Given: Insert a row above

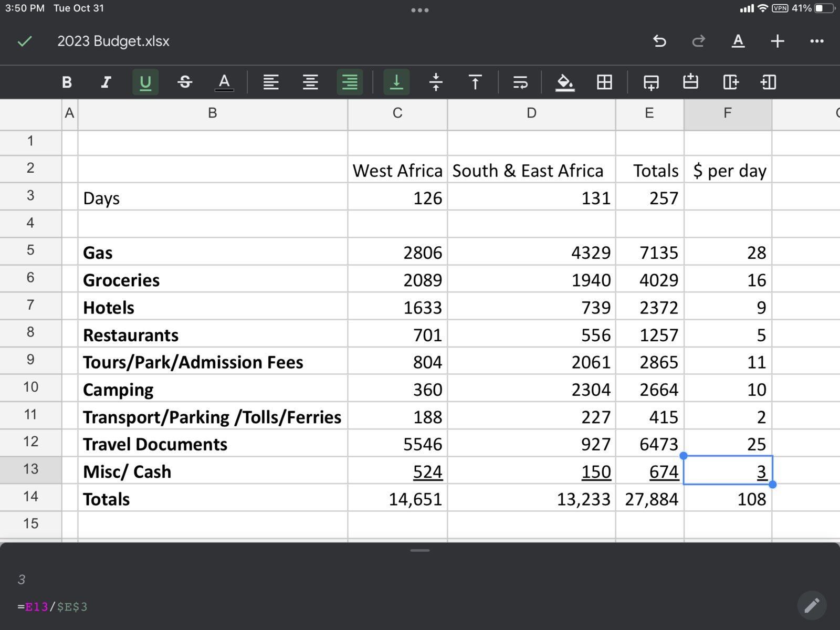Looking at the screenshot, I should [690, 81].
